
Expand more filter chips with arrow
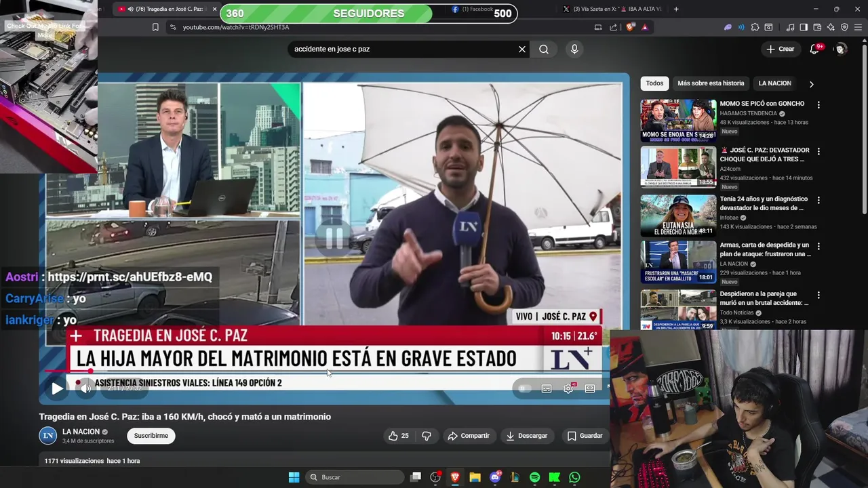coord(811,84)
